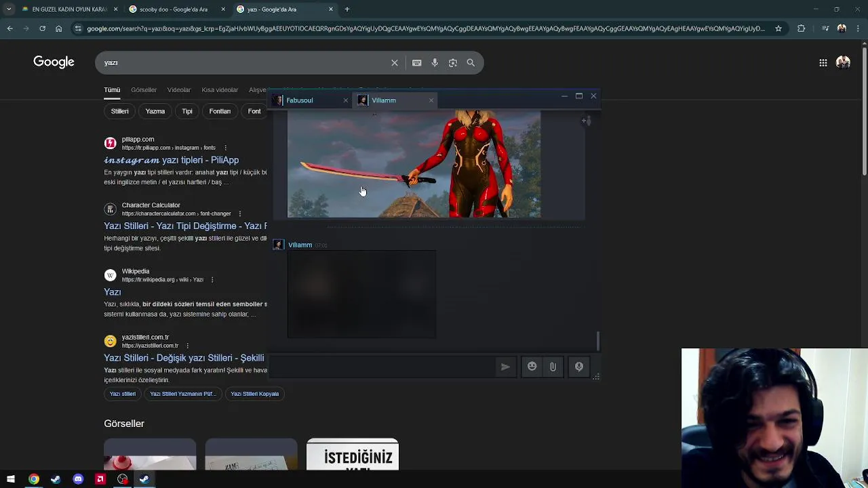
Task: Clear the Google search box
Action: [395, 62]
